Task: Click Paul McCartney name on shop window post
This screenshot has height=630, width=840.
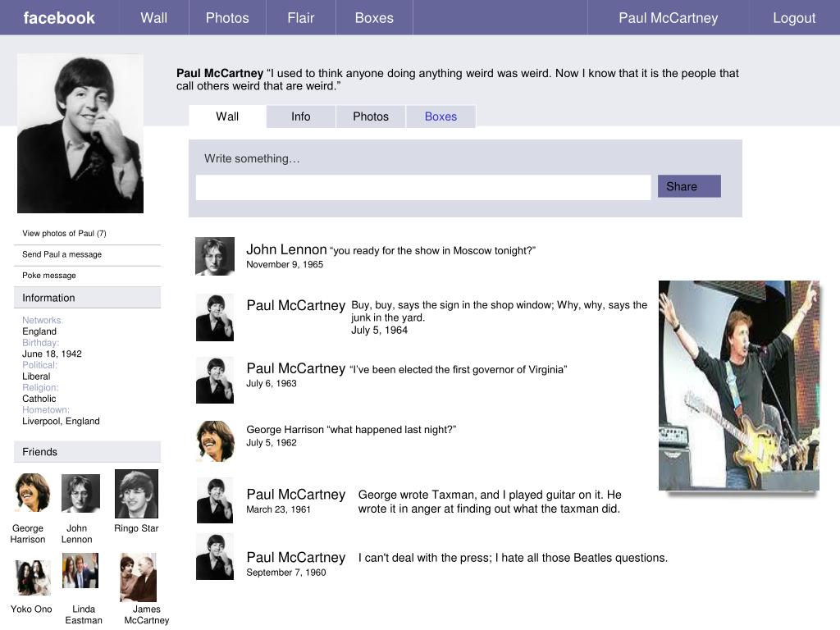Action: [295, 305]
